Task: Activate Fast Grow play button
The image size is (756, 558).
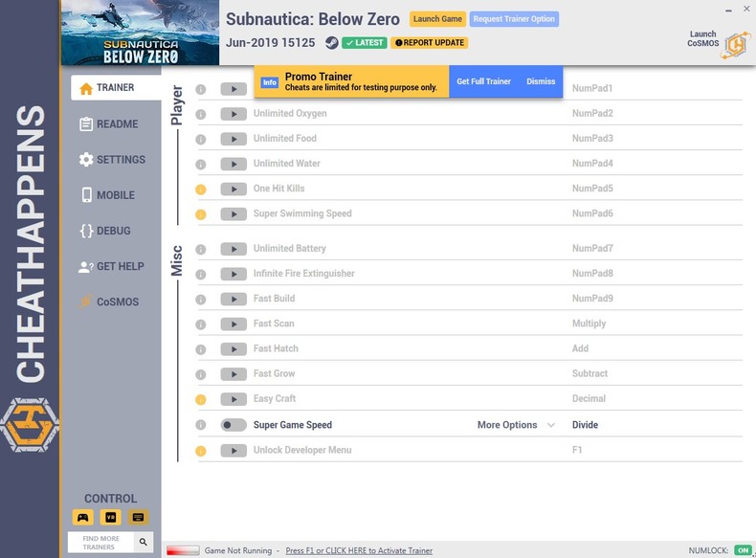Action: coord(233,375)
